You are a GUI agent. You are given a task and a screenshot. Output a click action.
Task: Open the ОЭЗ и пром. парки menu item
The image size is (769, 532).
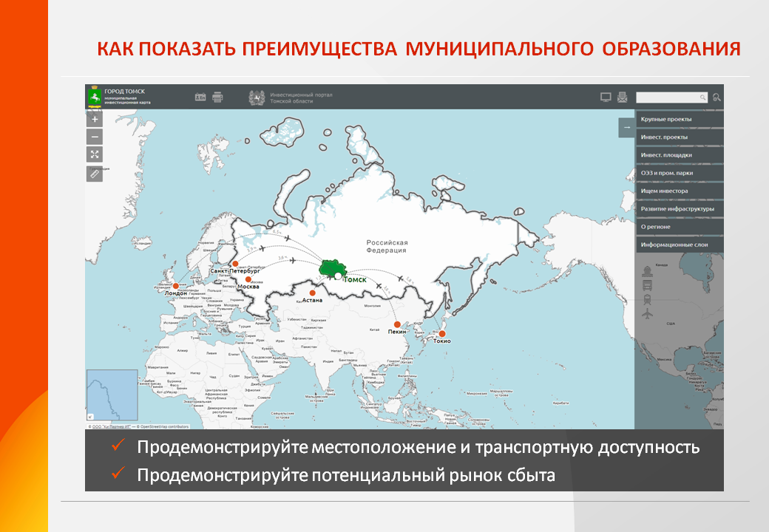coord(680,173)
